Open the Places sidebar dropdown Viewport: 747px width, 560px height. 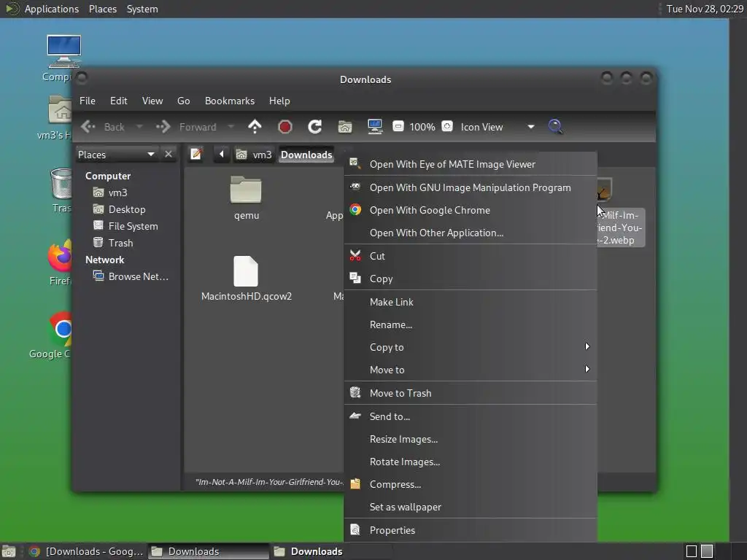117,155
